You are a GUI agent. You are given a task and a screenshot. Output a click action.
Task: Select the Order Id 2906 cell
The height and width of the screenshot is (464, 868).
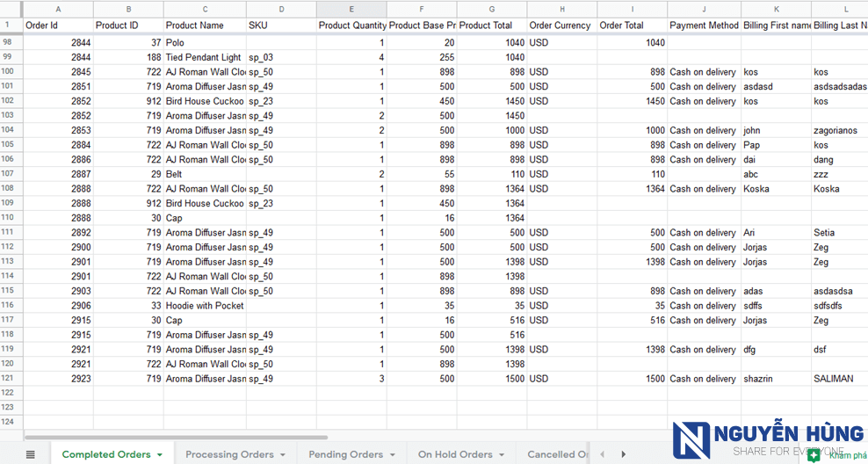(58, 306)
